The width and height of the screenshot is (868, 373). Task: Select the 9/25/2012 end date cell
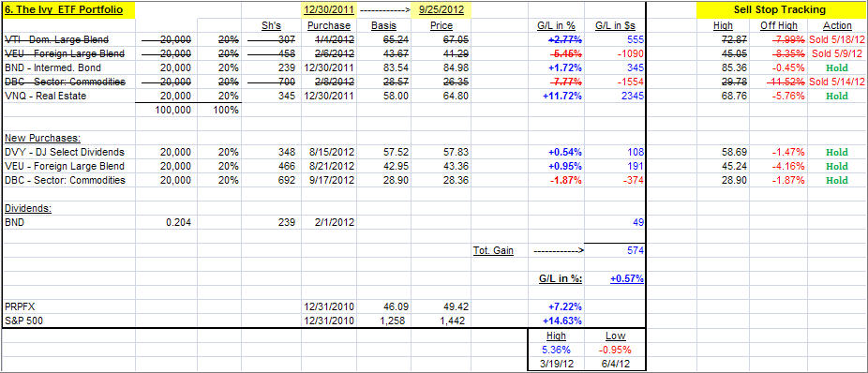click(x=441, y=9)
